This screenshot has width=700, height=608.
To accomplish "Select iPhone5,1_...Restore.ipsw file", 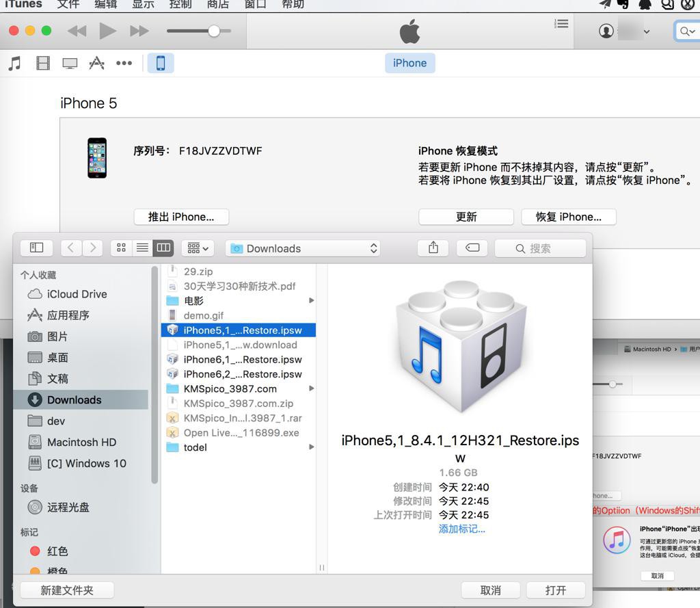I will click(239, 330).
